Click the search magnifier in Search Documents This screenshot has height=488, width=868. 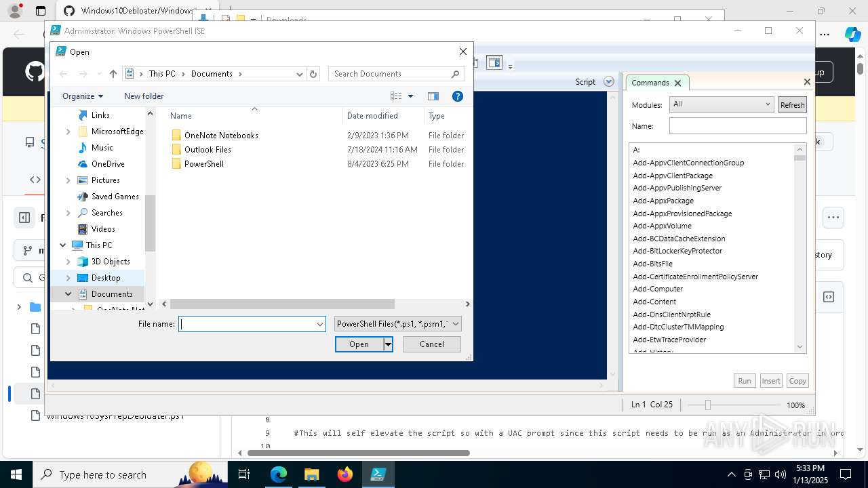click(x=455, y=74)
